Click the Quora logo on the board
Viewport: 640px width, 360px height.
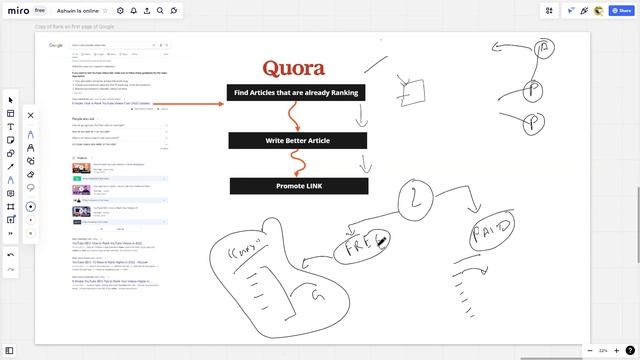tap(294, 68)
